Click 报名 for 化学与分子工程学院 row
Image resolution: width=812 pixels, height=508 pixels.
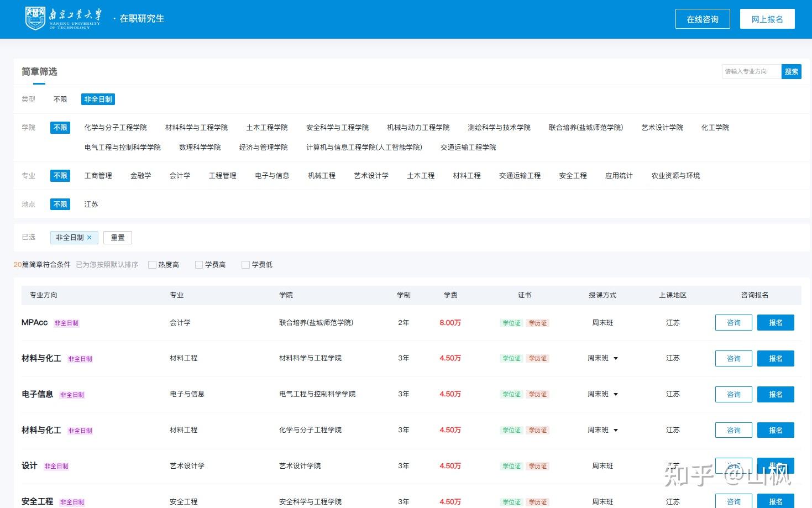click(x=776, y=431)
